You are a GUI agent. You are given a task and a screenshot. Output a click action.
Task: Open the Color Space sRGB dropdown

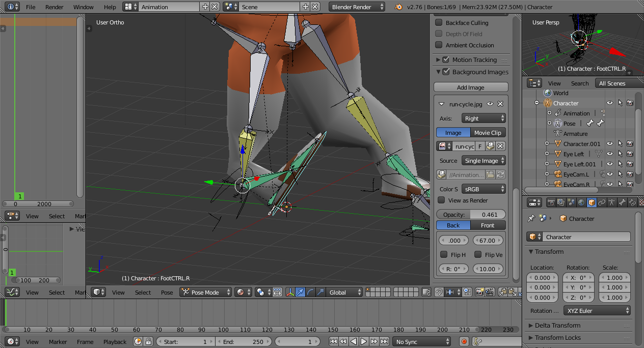[484, 189]
